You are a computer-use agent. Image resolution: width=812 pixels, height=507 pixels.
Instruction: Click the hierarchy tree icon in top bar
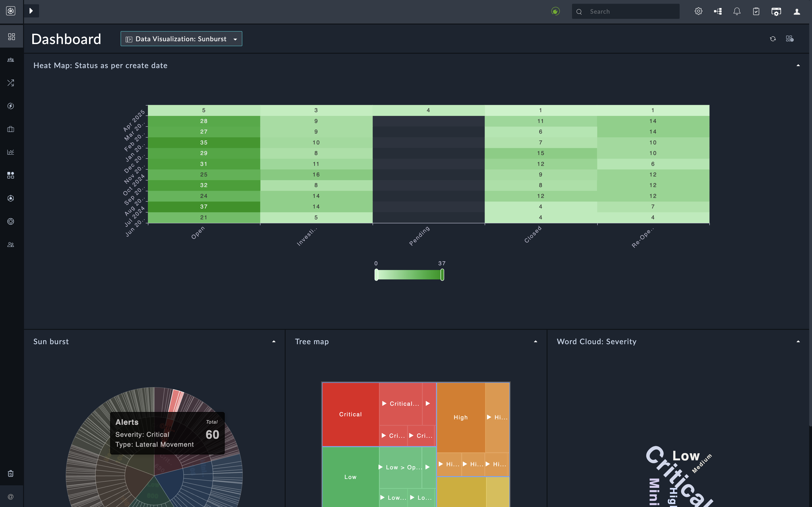coord(718,11)
